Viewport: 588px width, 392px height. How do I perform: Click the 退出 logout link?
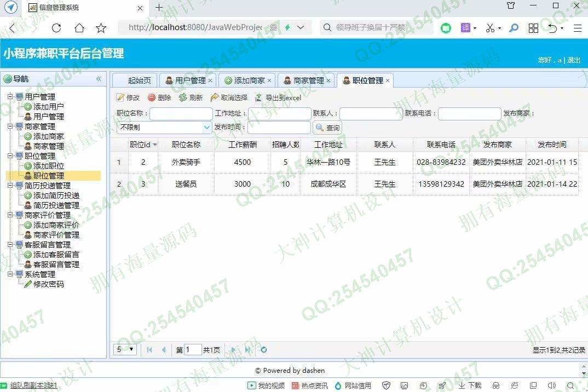click(573, 60)
